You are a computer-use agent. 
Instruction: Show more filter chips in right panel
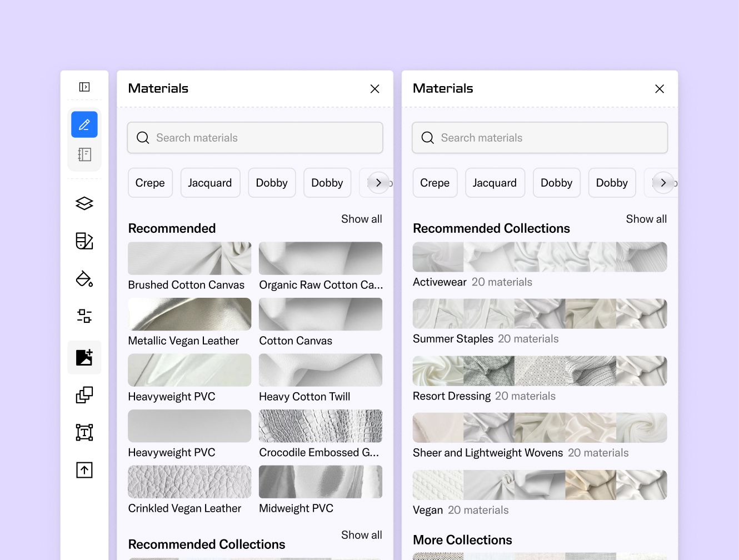[x=663, y=183]
